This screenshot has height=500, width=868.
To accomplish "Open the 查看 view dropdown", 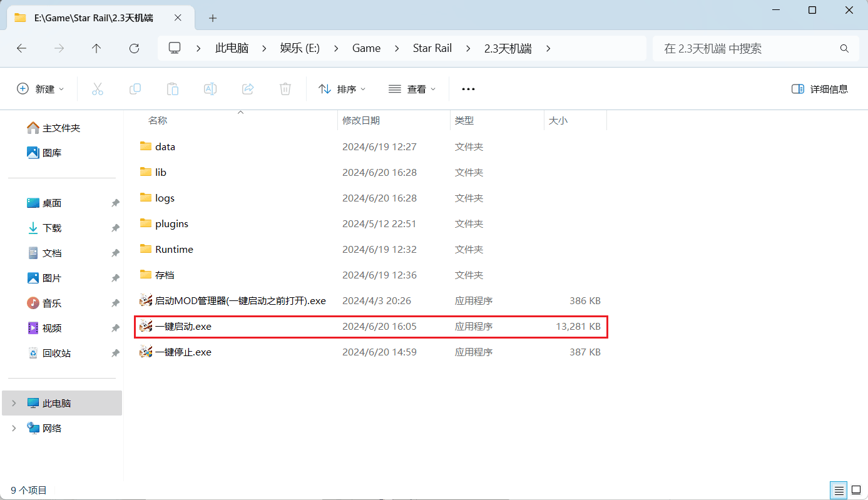I will pyautogui.click(x=412, y=89).
